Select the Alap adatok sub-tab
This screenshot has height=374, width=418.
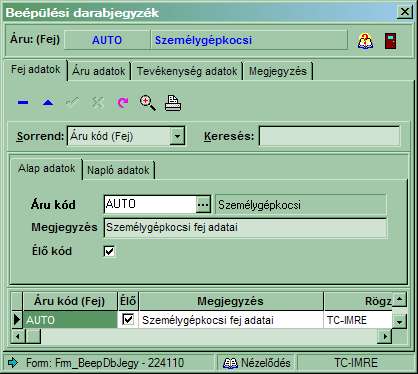(47, 169)
